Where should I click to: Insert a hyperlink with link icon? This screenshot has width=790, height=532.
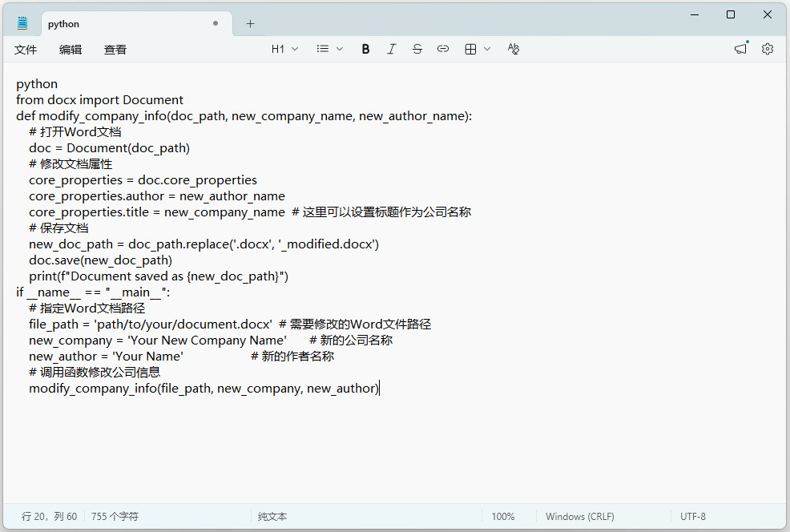(x=443, y=49)
